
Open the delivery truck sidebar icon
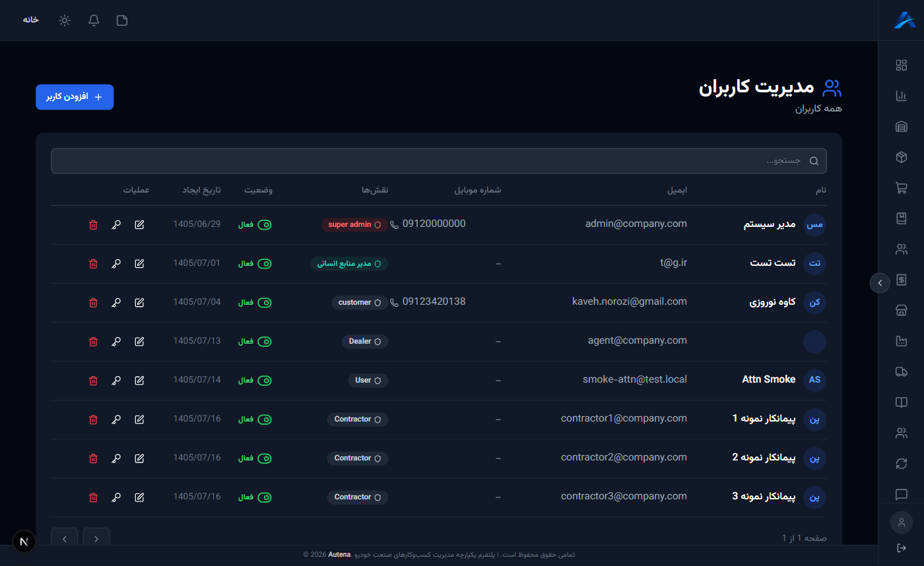tap(901, 372)
